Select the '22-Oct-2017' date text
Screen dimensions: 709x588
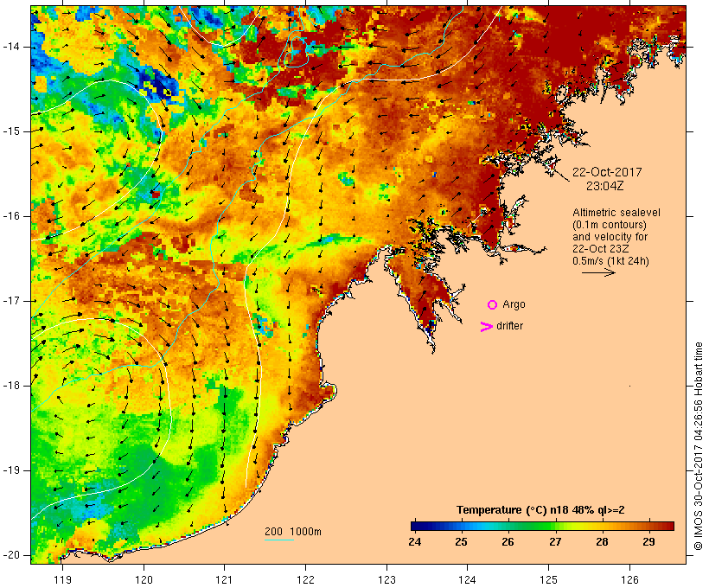click(607, 172)
